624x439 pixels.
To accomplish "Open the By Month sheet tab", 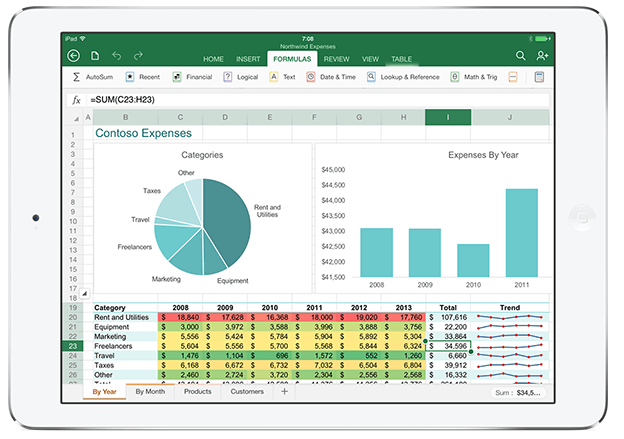I will point(150,392).
